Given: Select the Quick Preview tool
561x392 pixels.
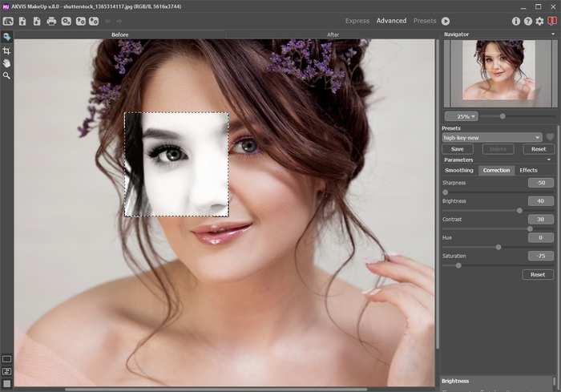Looking at the screenshot, I should [x=6, y=37].
